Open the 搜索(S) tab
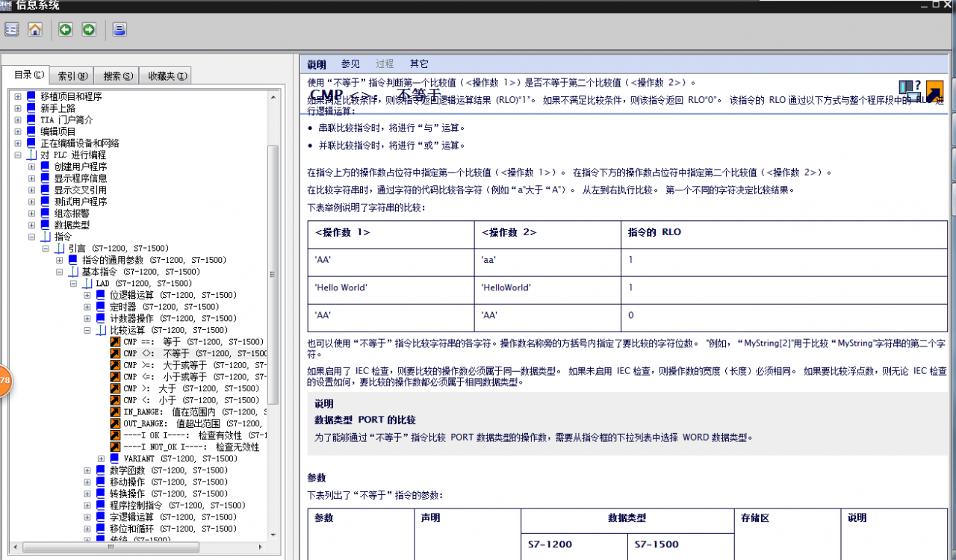 [x=118, y=75]
